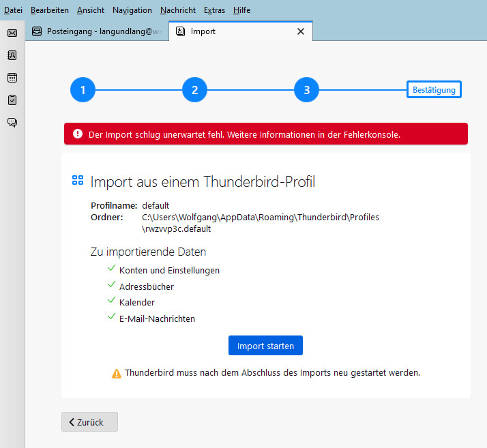Click the Import starten button
The image size is (487, 448).
[265, 346]
